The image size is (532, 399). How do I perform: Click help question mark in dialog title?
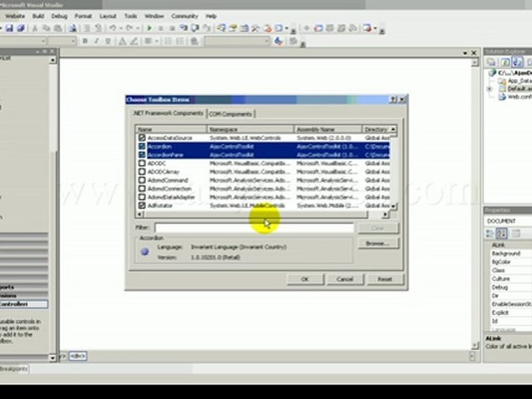(x=393, y=99)
